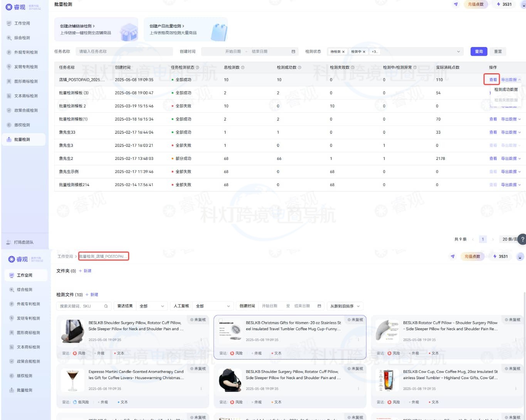Expand the 检测状态 multi-select dropdown

458,52
